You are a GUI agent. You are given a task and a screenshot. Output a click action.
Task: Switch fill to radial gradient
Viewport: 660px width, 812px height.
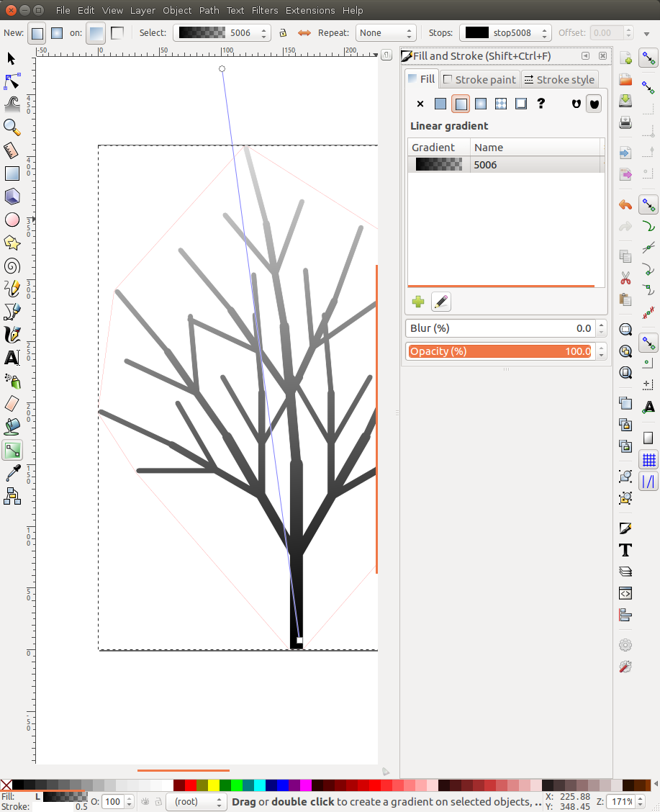pos(480,104)
